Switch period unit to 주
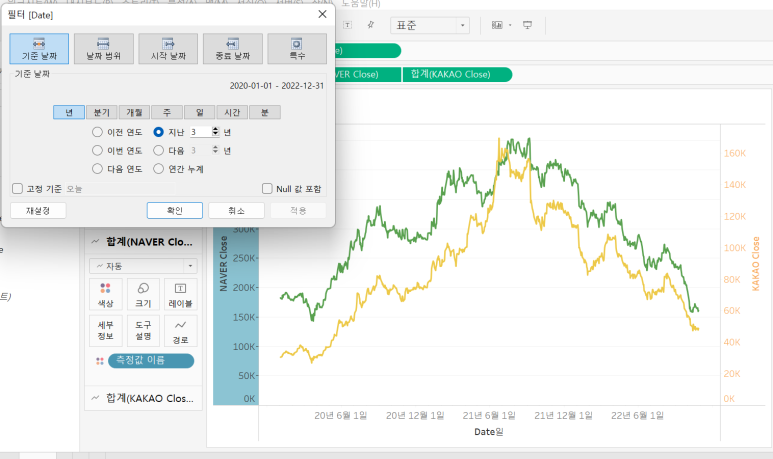The width and height of the screenshot is (773, 459). [167, 112]
